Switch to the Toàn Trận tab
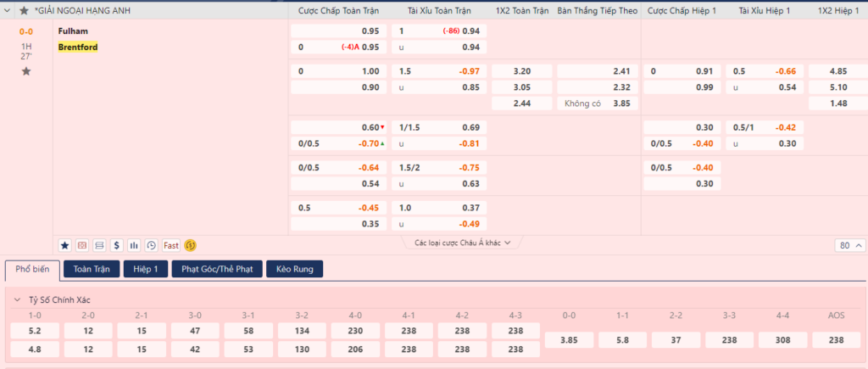The image size is (868, 369). (91, 269)
